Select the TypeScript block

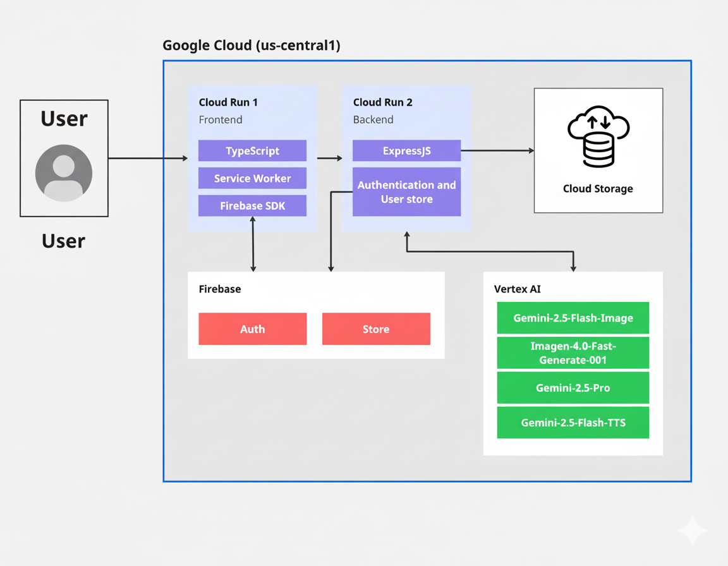tap(252, 151)
